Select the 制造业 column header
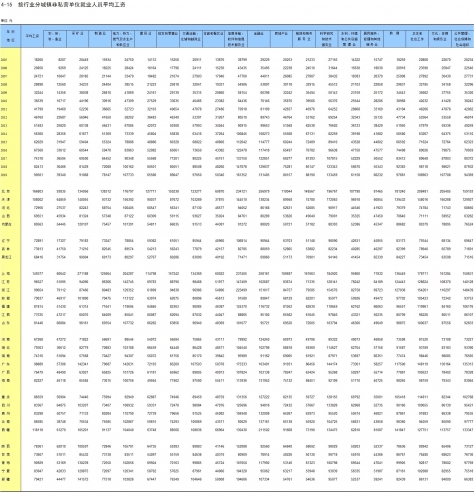This screenshot has height=500, width=474. pos(100,33)
